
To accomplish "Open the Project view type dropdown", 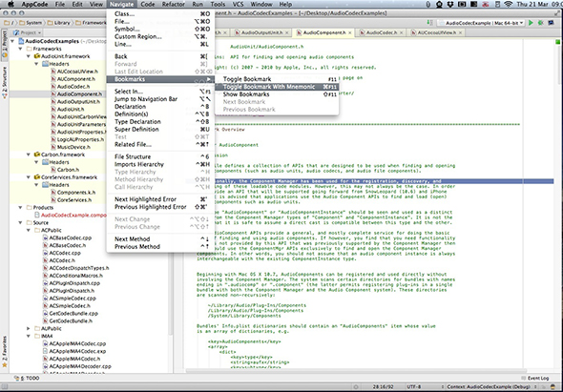I will tap(27, 32).
